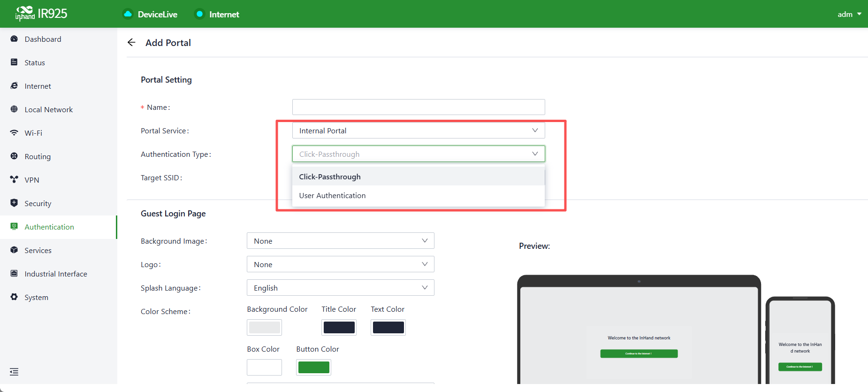Screen dimensions: 868x392
Task: Click the Wi-Fi signal icon
Action: [x=14, y=133]
